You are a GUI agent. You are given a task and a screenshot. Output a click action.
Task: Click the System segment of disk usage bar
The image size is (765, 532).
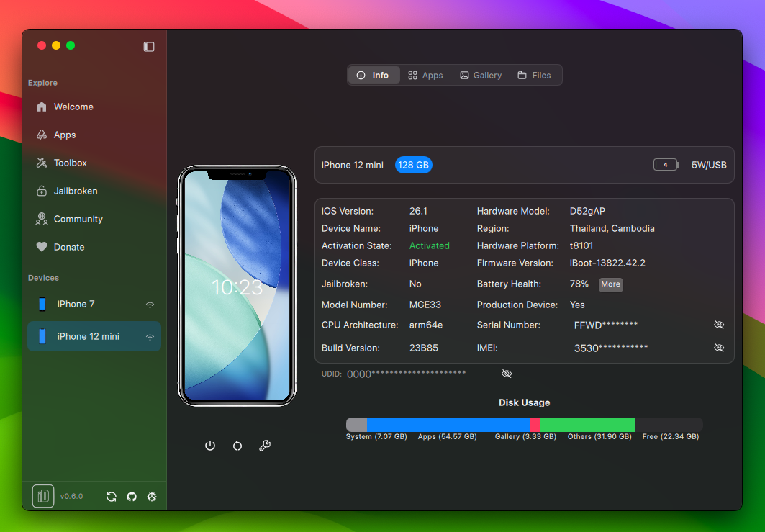(x=357, y=425)
